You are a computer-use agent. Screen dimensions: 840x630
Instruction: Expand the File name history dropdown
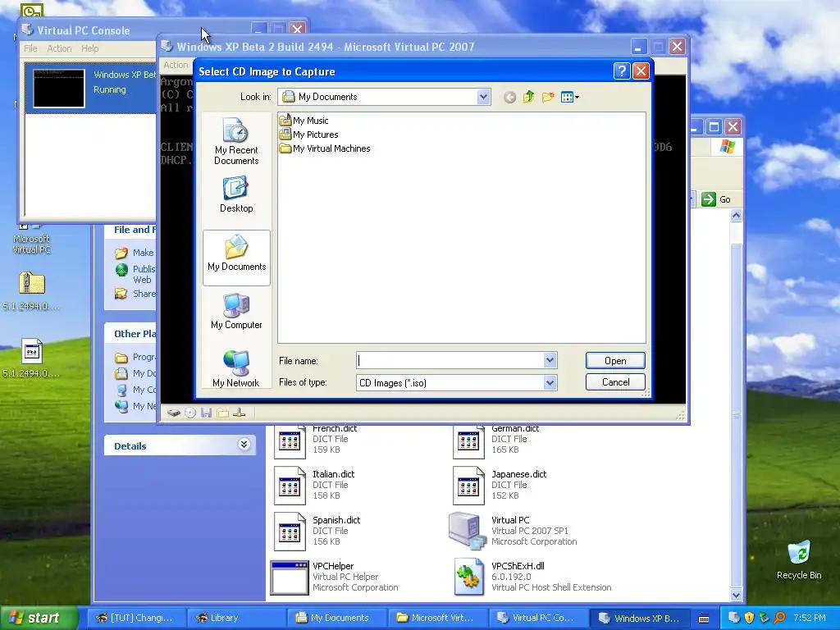point(550,361)
